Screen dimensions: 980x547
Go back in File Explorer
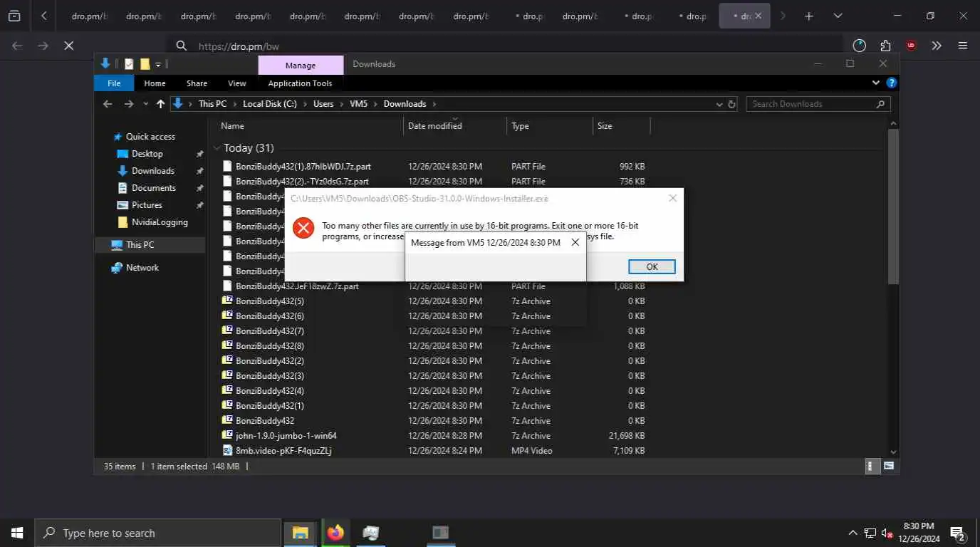click(108, 104)
